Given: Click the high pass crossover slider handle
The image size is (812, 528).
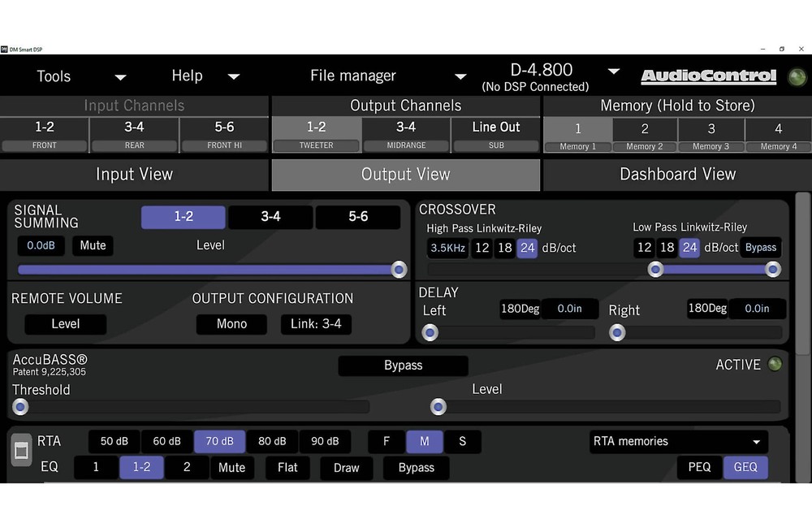Looking at the screenshot, I should (x=655, y=270).
